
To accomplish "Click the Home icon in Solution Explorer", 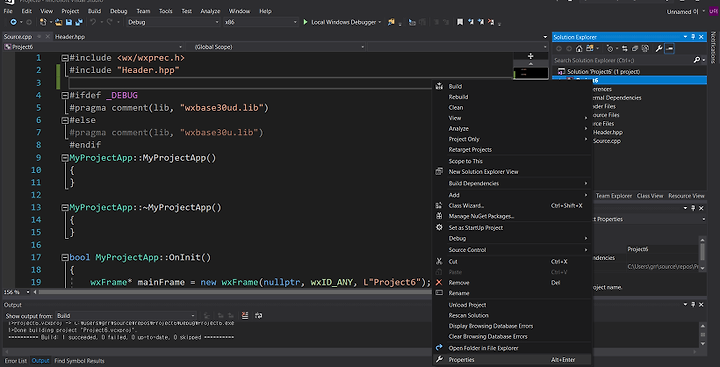I will pyautogui.click(x=579, y=49).
